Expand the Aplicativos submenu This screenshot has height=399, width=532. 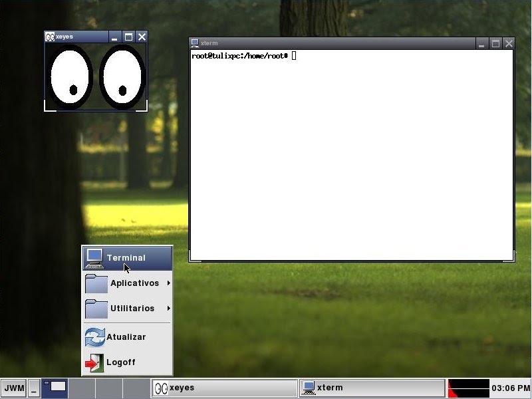[127, 283]
